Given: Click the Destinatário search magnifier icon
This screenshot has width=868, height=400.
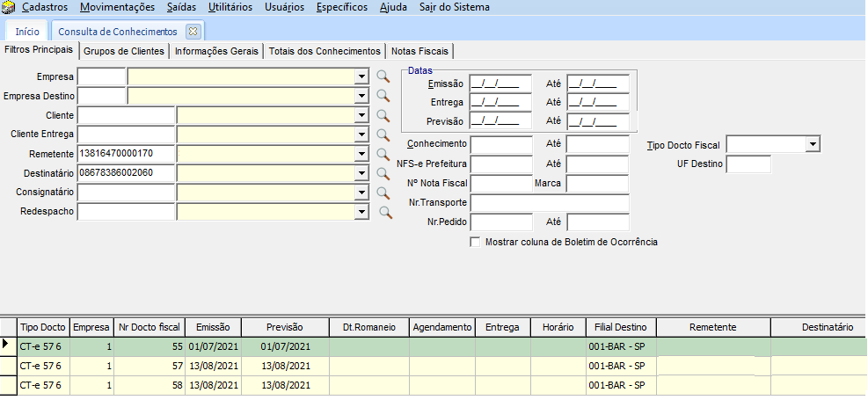Looking at the screenshot, I should 383,173.
